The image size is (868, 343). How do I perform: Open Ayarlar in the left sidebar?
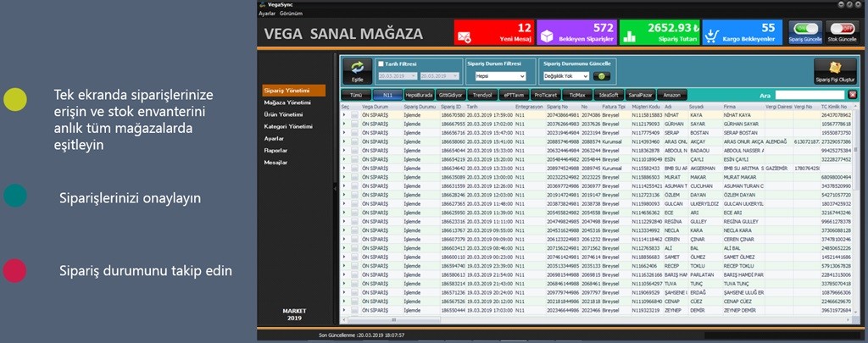pos(274,139)
